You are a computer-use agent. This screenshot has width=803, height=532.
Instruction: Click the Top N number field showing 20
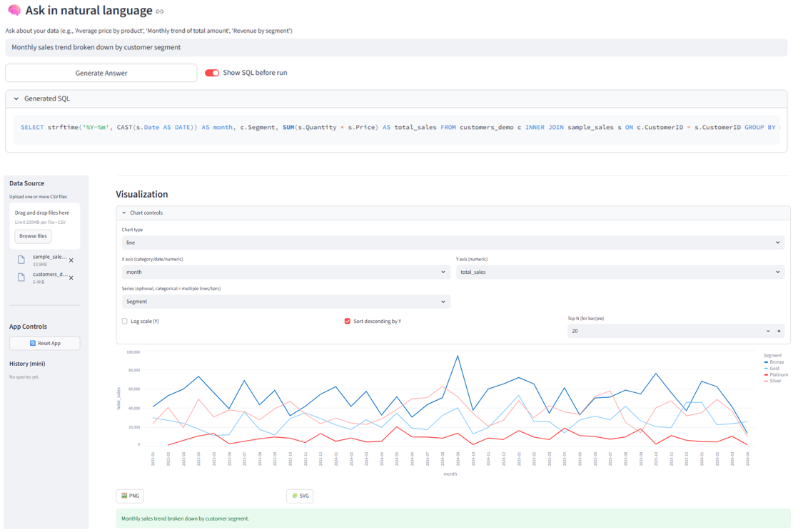[x=665, y=331]
